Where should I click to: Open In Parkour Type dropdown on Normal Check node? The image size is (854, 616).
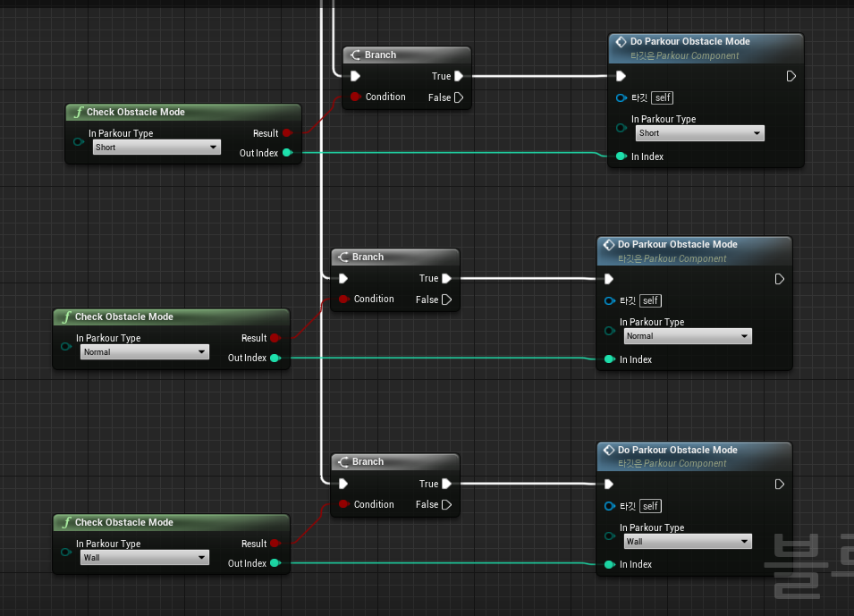click(x=144, y=352)
